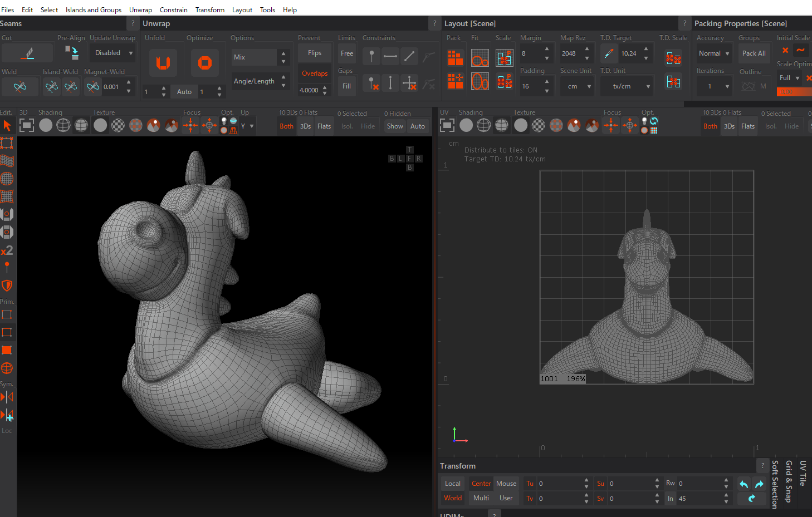Enable Flats filter in UV viewport
Viewport: 812px width, 517px height.
(x=748, y=126)
